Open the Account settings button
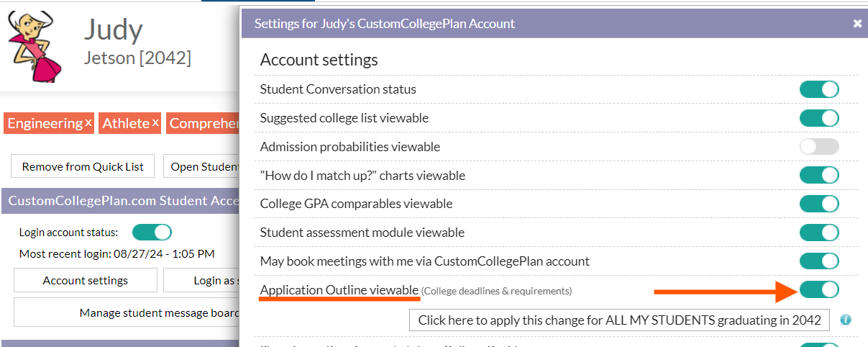 [86, 280]
